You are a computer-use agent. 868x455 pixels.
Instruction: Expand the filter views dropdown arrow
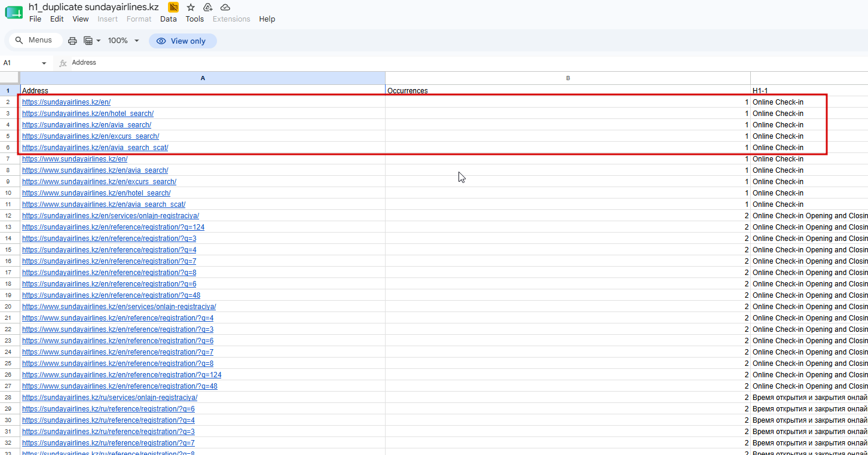coord(99,41)
